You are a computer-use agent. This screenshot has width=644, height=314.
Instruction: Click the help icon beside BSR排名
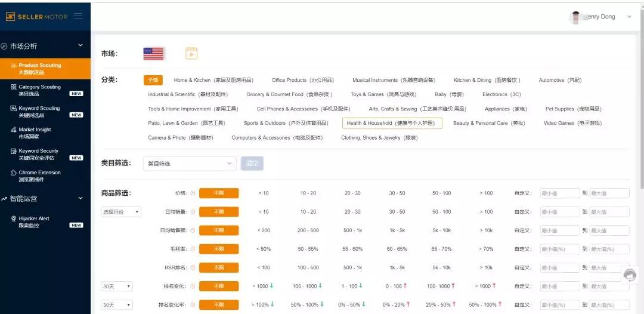(193, 267)
